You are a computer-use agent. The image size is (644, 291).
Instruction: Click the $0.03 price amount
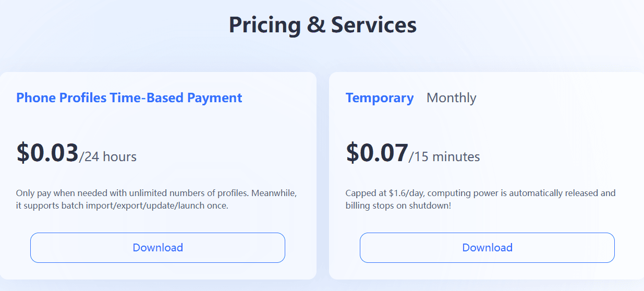(x=47, y=153)
